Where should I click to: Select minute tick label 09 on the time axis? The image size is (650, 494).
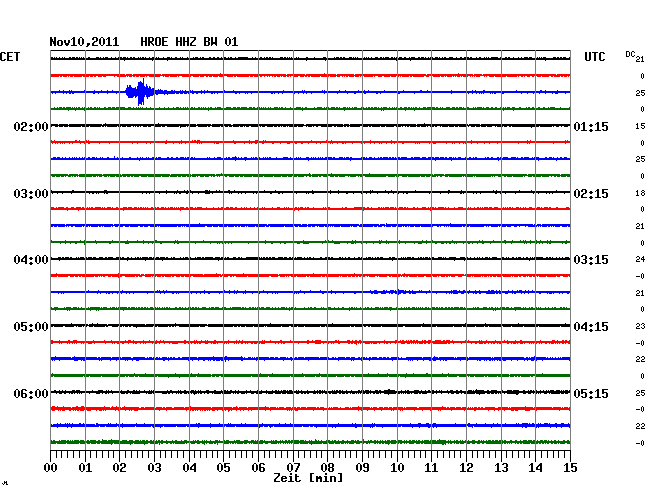pos(362,467)
